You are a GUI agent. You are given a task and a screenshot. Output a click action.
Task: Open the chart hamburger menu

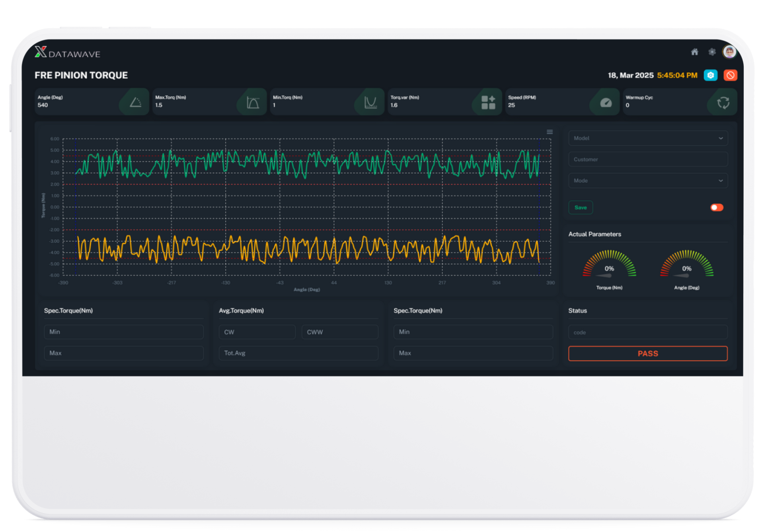pos(550,132)
